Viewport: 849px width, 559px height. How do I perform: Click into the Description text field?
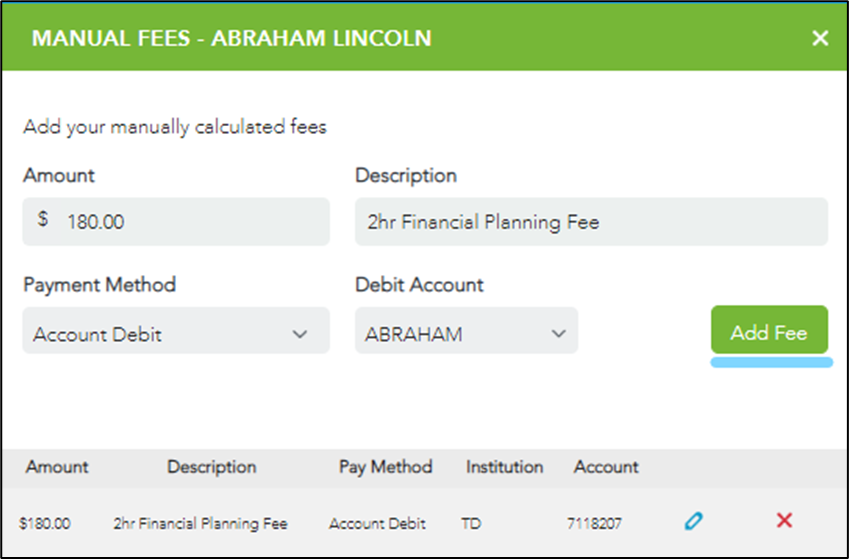[x=591, y=222]
